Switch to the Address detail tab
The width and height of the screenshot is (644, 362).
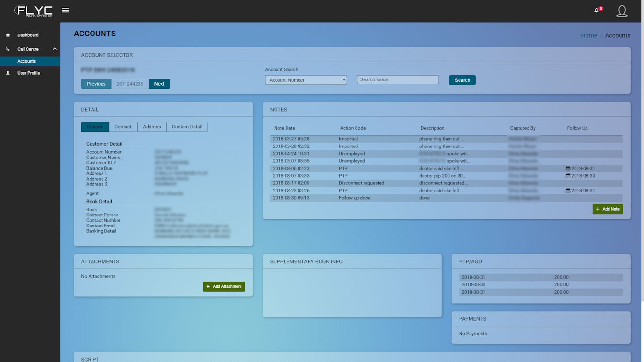click(152, 127)
